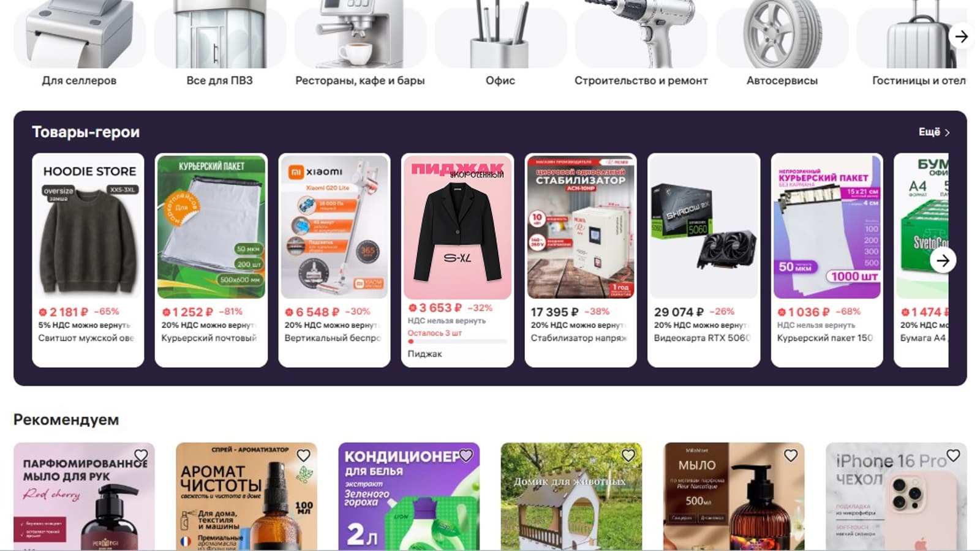Viewport: 980px width, 551px height.
Task: Click stock progress bar under Пиджак
Action: click(458, 342)
